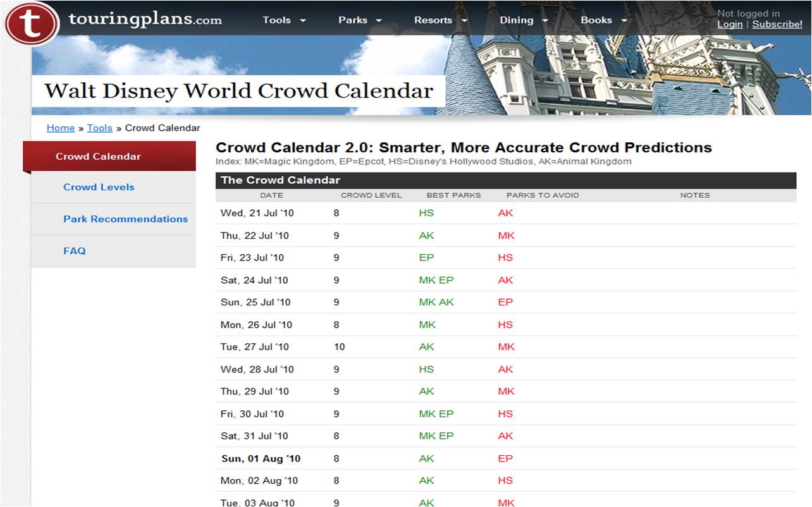812x507 pixels.
Task: Follow the Subscribe! link
Action: coord(777,24)
